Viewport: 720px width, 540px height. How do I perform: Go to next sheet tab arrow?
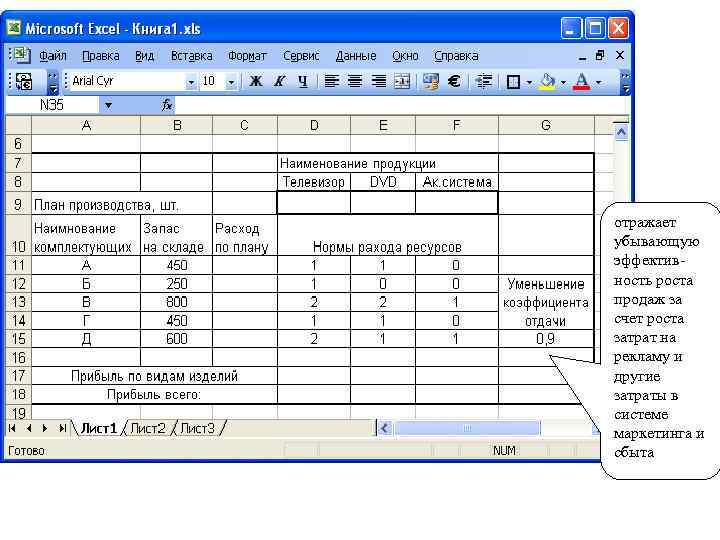[45, 428]
